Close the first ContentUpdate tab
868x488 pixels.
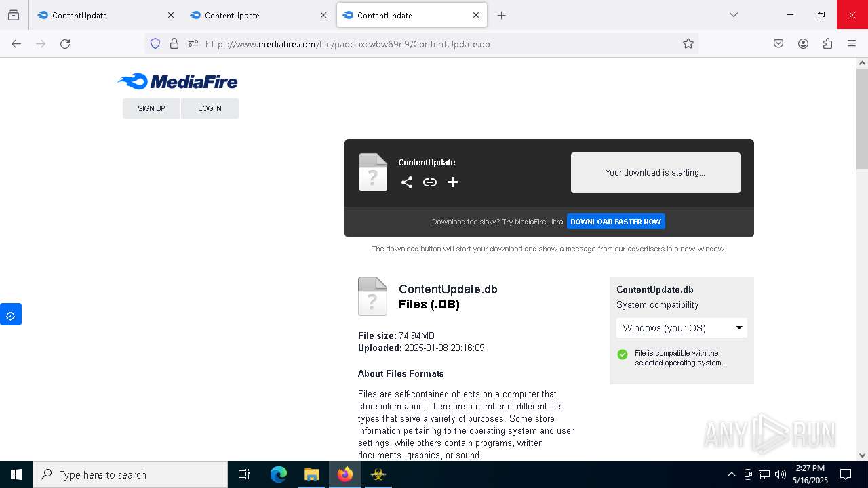tap(171, 15)
